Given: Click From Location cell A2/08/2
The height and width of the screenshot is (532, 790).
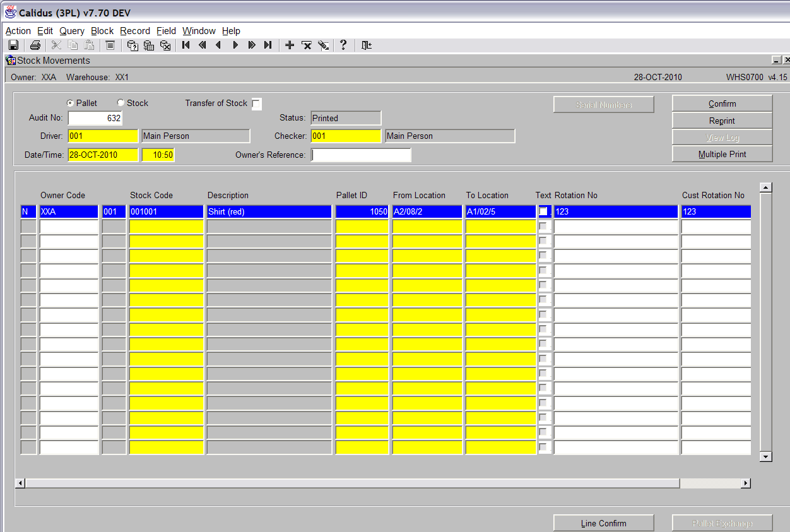Looking at the screenshot, I should pyautogui.click(x=427, y=211).
